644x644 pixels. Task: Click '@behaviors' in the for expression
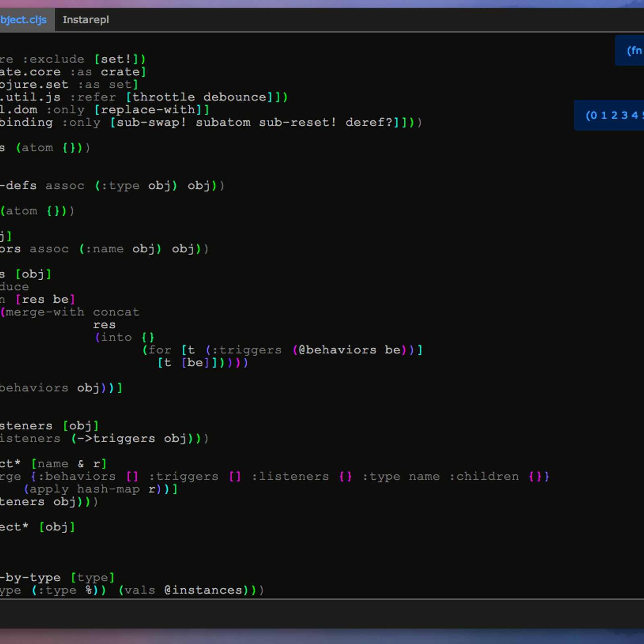337,350
